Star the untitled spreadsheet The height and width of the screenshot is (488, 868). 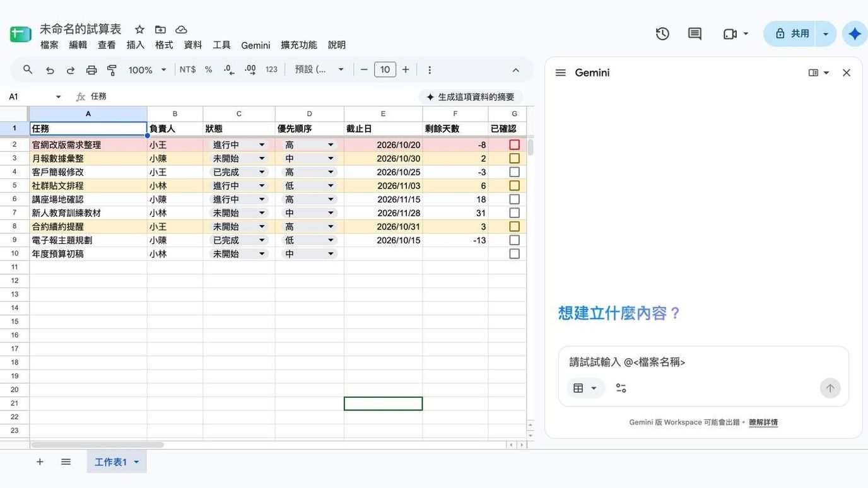[140, 30]
